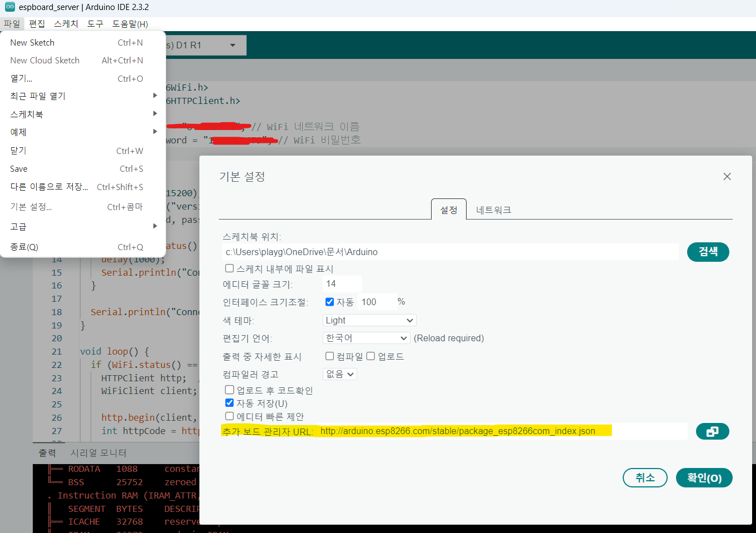Choose 다른 이름으로 저장... entry
Image resolution: width=756 pixels, height=533 pixels.
pos(83,187)
